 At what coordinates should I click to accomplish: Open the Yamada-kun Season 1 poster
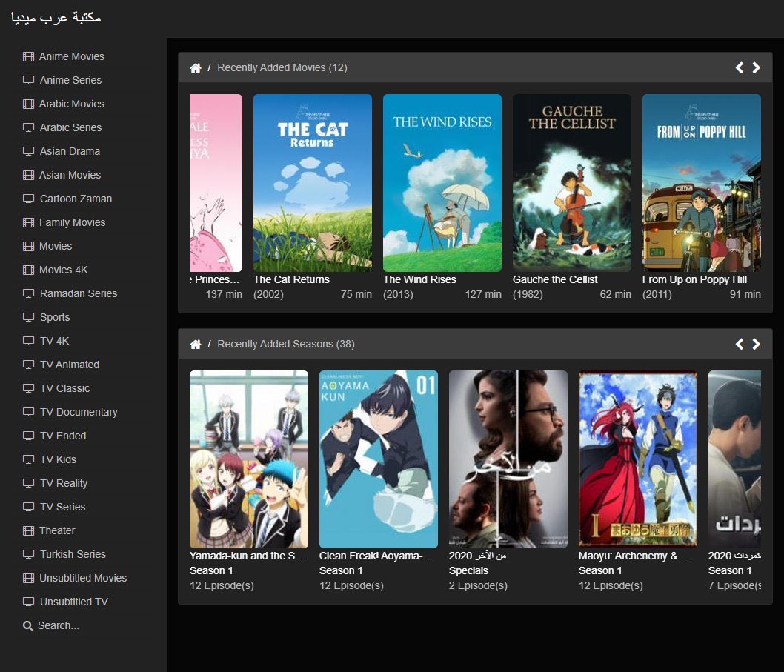(x=249, y=459)
